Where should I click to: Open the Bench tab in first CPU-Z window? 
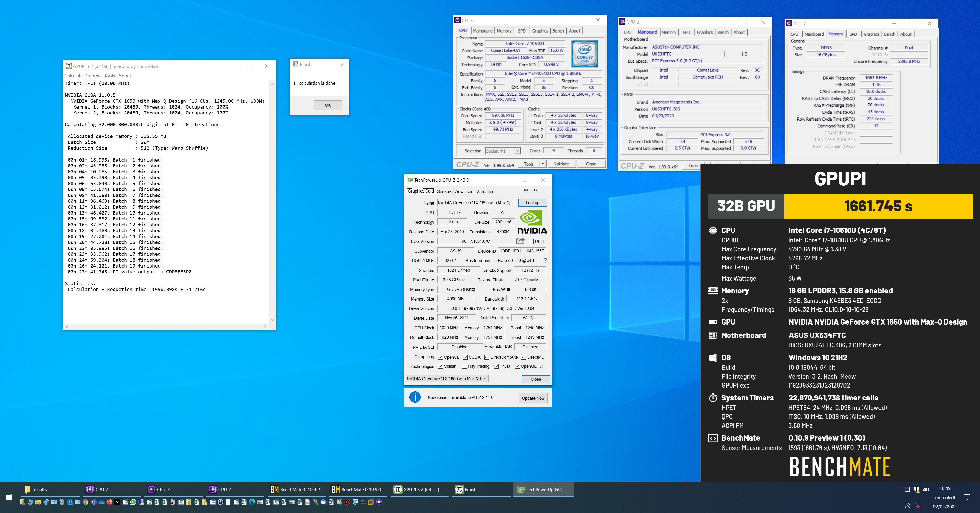point(558,31)
